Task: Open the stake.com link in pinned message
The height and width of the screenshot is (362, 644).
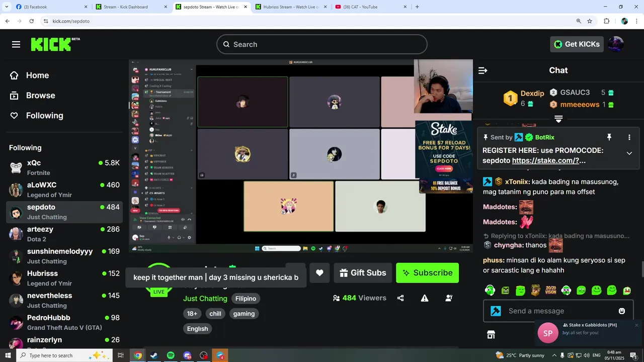Action: point(549,161)
